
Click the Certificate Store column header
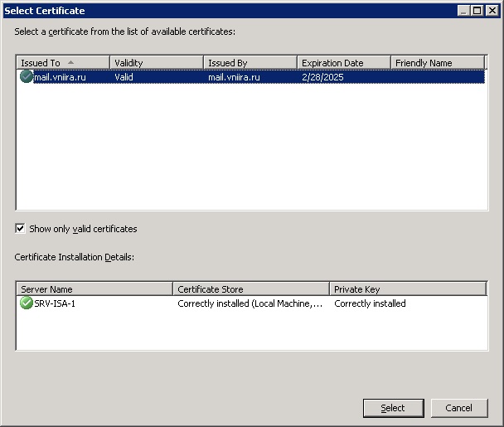pyautogui.click(x=250, y=289)
